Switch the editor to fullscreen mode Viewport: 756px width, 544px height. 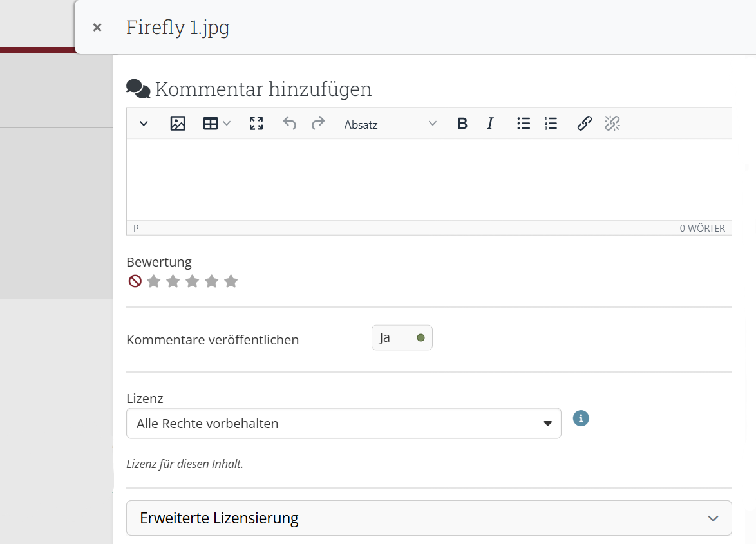click(x=256, y=124)
